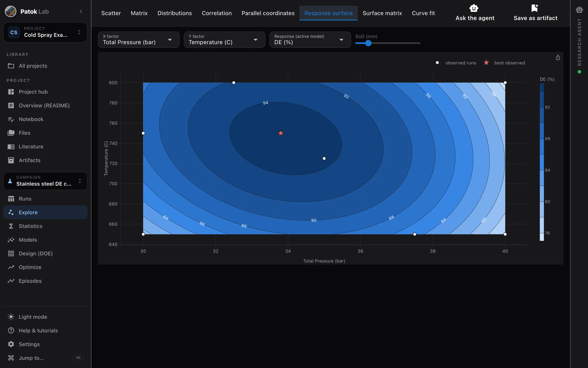588x368 pixels.
Task: Toggle observed runs legend entry
Action: (x=456, y=63)
